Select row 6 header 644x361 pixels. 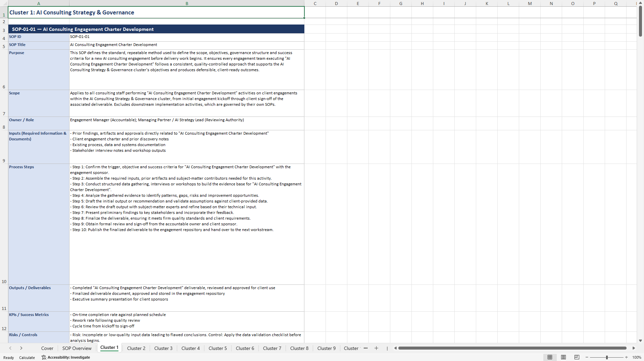(x=4, y=70)
